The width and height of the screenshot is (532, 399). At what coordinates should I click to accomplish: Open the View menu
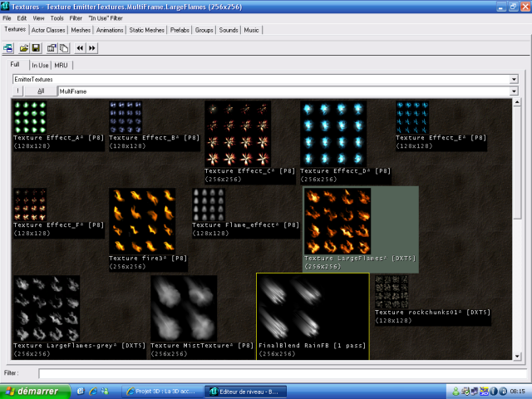click(38, 18)
